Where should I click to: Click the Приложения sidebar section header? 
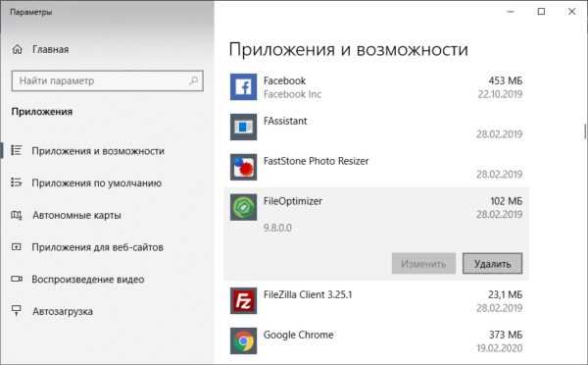pyautogui.click(x=42, y=112)
